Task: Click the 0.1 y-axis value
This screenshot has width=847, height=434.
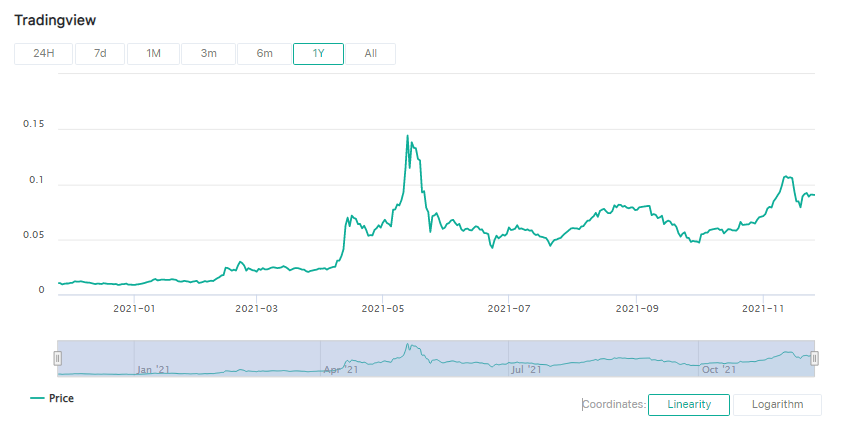Action: (x=37, y=180)
